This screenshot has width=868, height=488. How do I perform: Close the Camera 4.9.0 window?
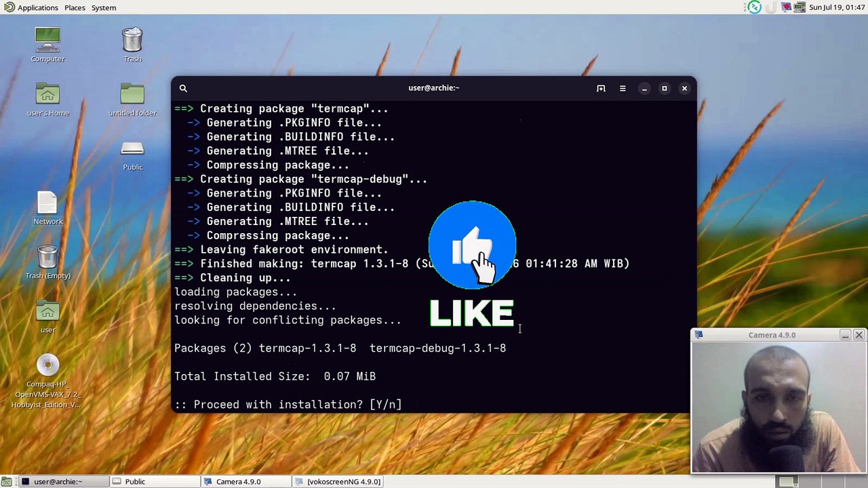coord(859,335)
